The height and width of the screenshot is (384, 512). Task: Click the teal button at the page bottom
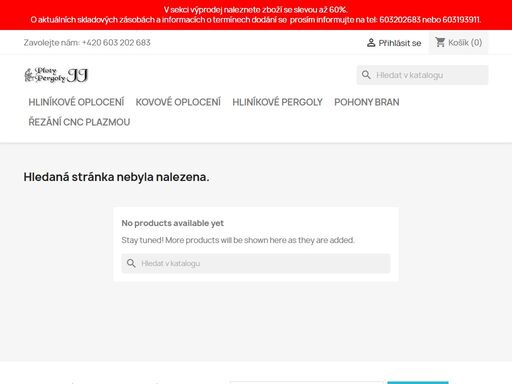click(418, 383)
